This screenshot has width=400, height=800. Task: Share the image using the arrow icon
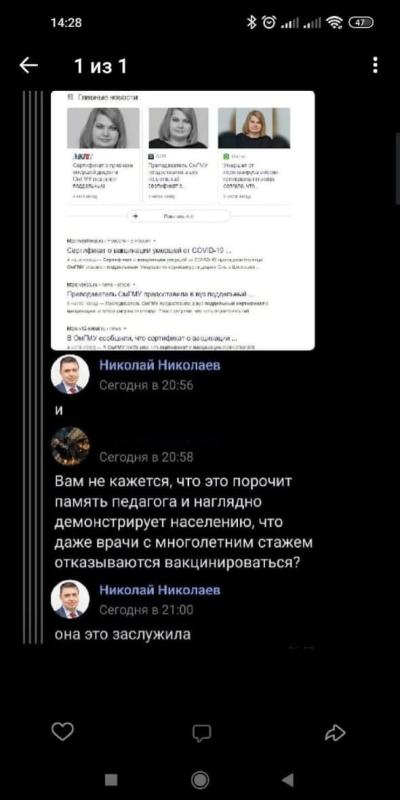(335, 733)
